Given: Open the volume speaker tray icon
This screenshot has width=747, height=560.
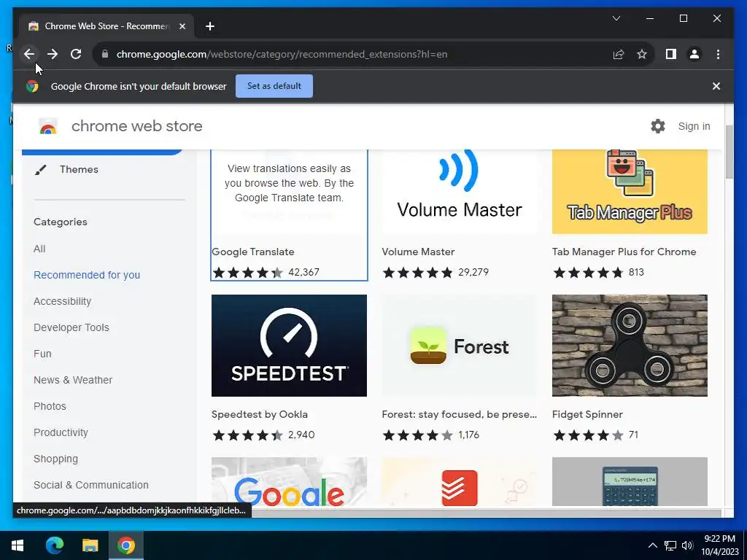Looking at the screenshot, I should (687, 545).
